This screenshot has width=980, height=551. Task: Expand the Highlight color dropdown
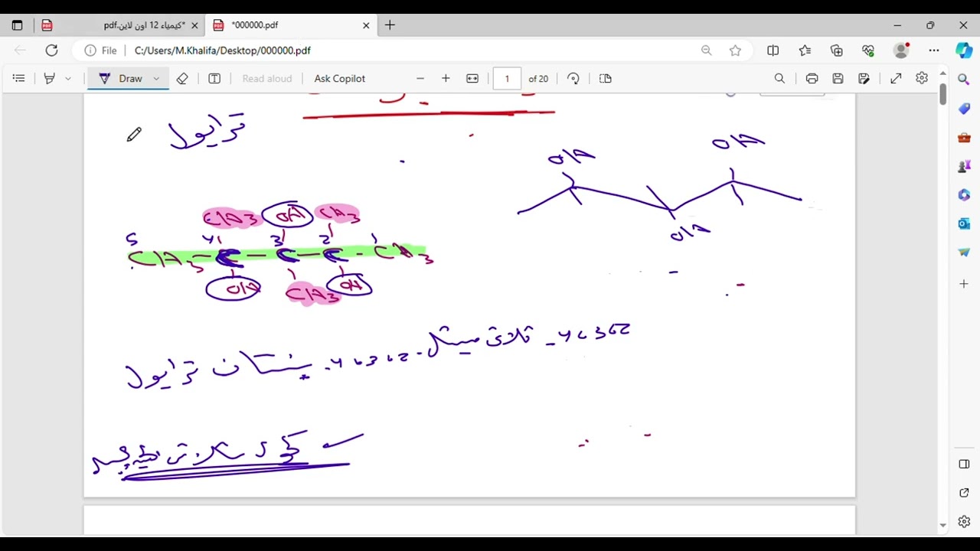pos(68,78)
